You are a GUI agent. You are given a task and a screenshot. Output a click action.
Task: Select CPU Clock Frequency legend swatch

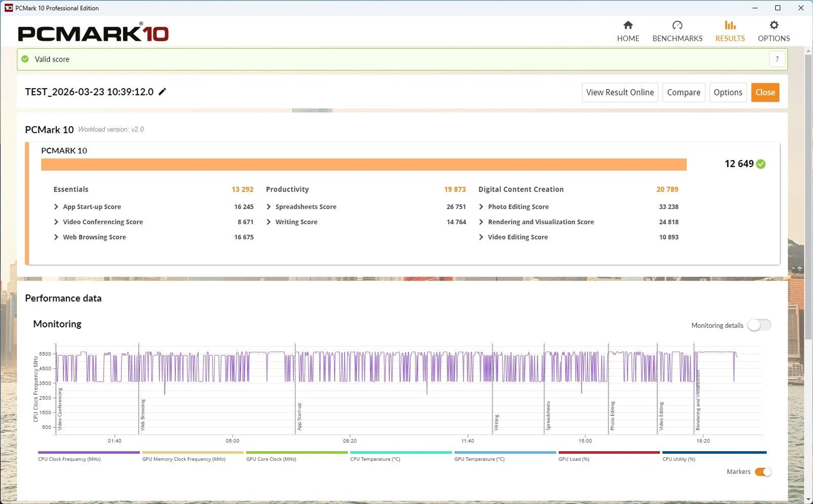[x=88, y=452]
